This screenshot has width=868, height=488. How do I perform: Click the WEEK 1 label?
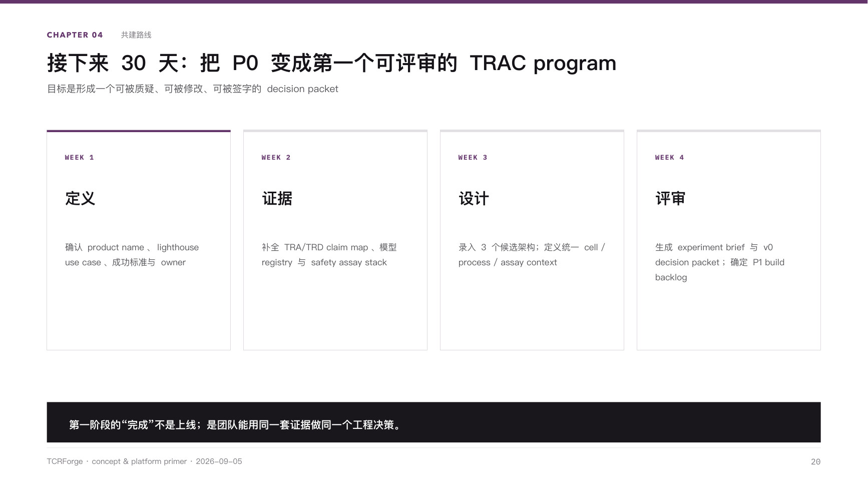click(80, 158)
